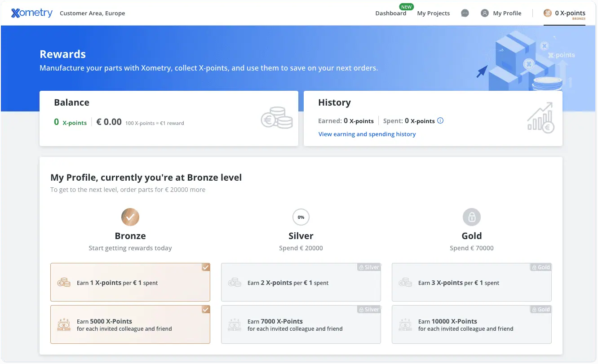598x364 pixels.
Task: Click the History growth chart icon
Action: click(540, 117)
